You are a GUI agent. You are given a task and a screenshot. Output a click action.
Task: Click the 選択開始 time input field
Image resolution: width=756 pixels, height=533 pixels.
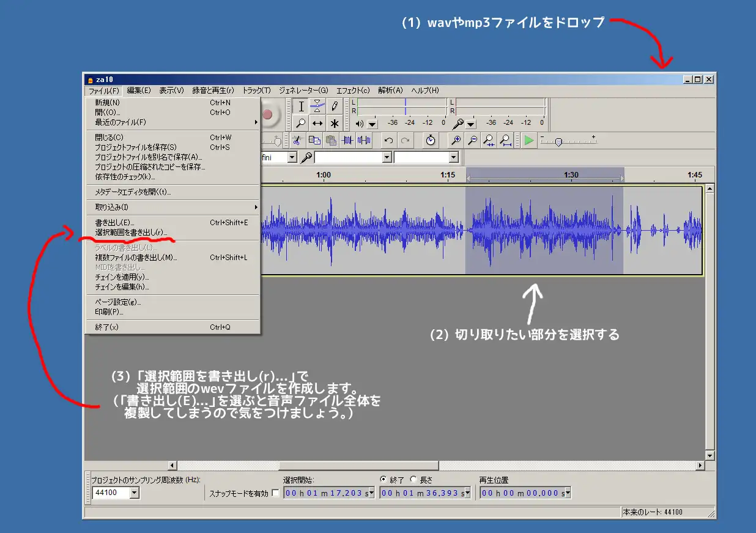point(325,493)
